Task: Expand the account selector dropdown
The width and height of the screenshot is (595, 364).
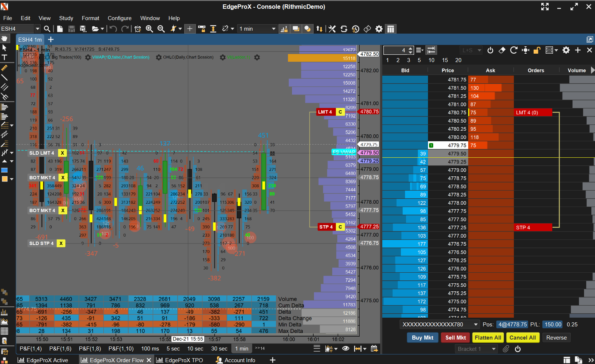Action: 475,325
